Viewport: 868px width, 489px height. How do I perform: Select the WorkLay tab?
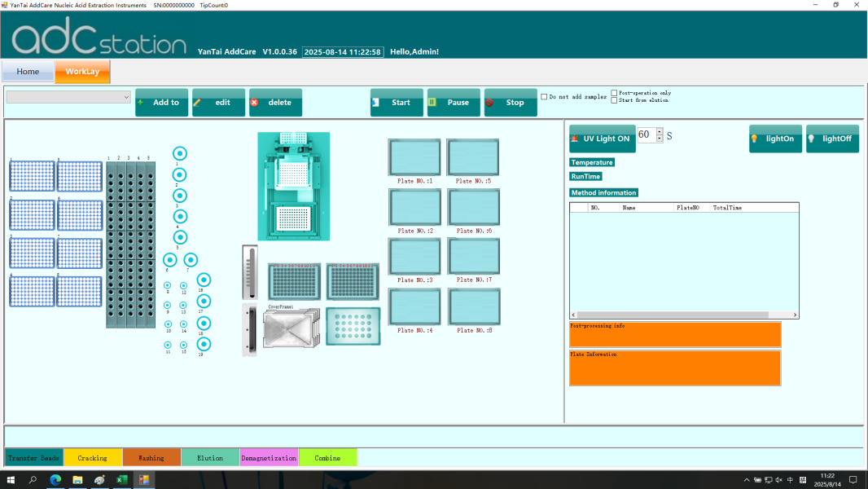coord(82,72)
